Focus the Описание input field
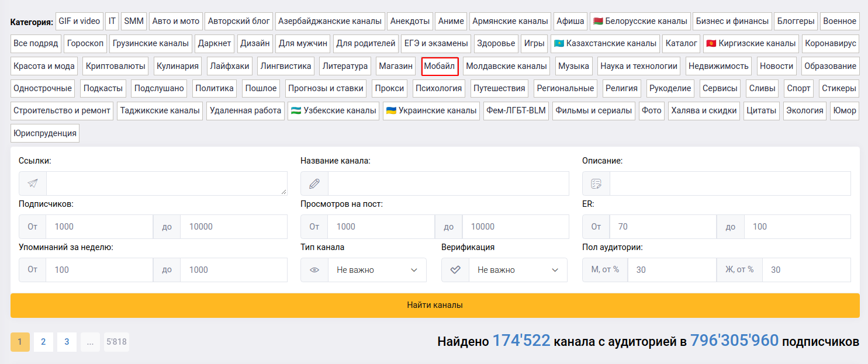Screen dimensions: 868x364 [x=730, y=183]
